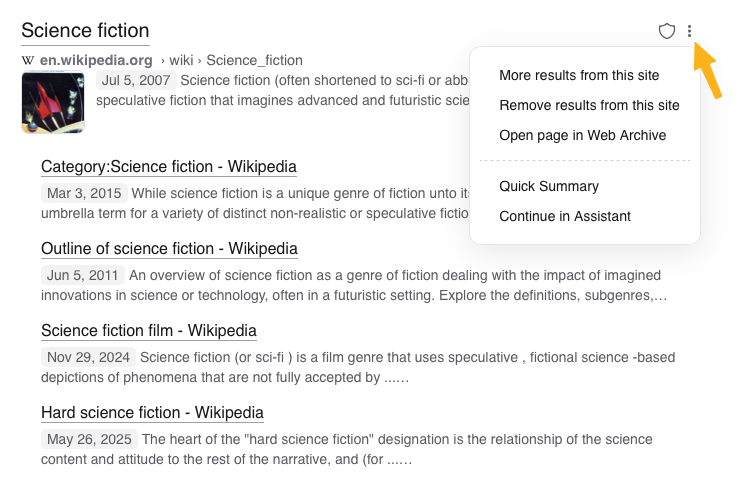Select Open page in Web Archive
This screenshot has height=485, width=742.
point(582,135)
